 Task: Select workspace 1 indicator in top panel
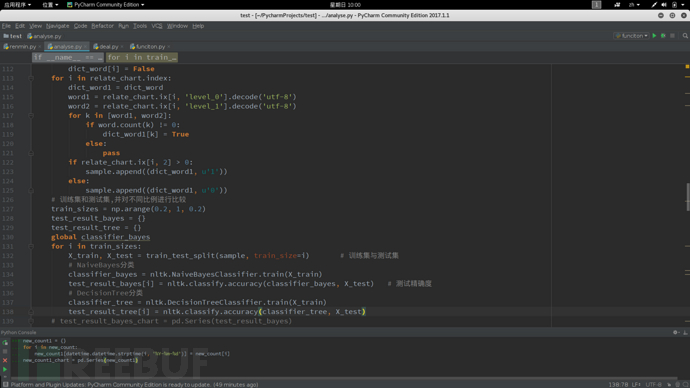pyautogui.click(x=596, y=4)
